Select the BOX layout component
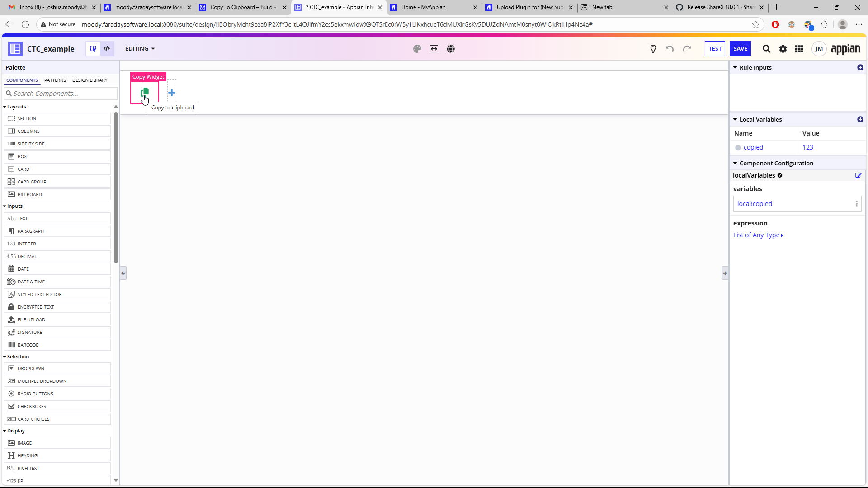Screen dimensions: 868x488 click(57, 157)
